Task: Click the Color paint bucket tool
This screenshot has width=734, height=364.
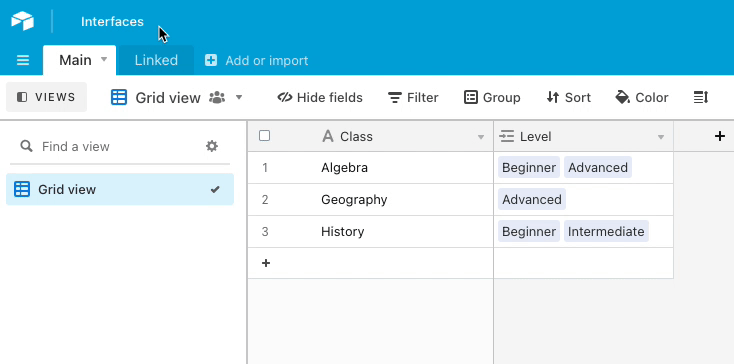Action: (642, 97)
